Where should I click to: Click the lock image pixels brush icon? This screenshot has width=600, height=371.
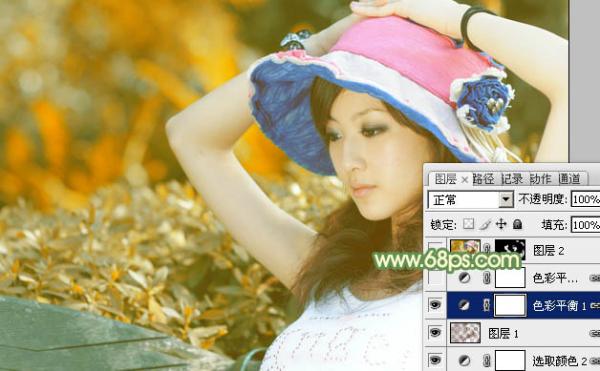click(485, 224)
